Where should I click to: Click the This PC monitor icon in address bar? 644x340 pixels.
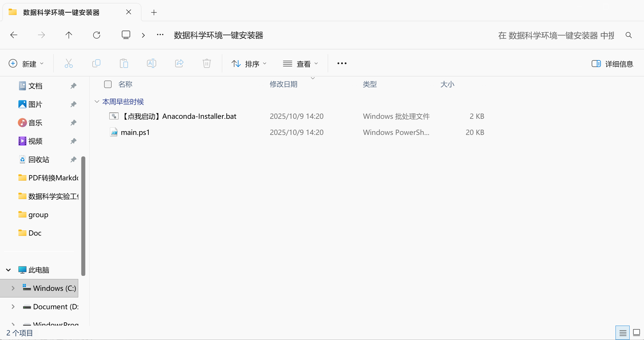126,35
